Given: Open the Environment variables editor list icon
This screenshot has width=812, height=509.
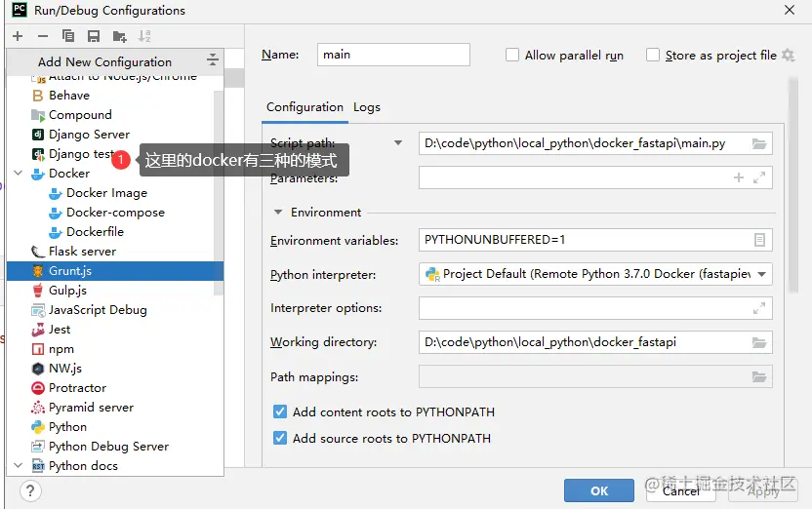Looking at the screenshot, I should tap(759, 240).
